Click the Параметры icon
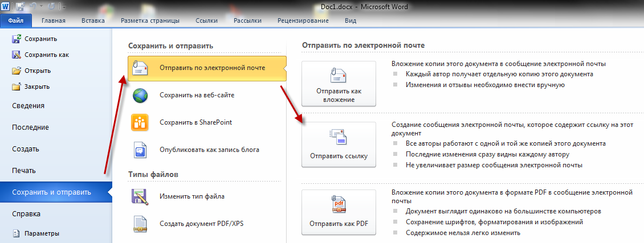This screenshot has width=644, height=243. 17,233
